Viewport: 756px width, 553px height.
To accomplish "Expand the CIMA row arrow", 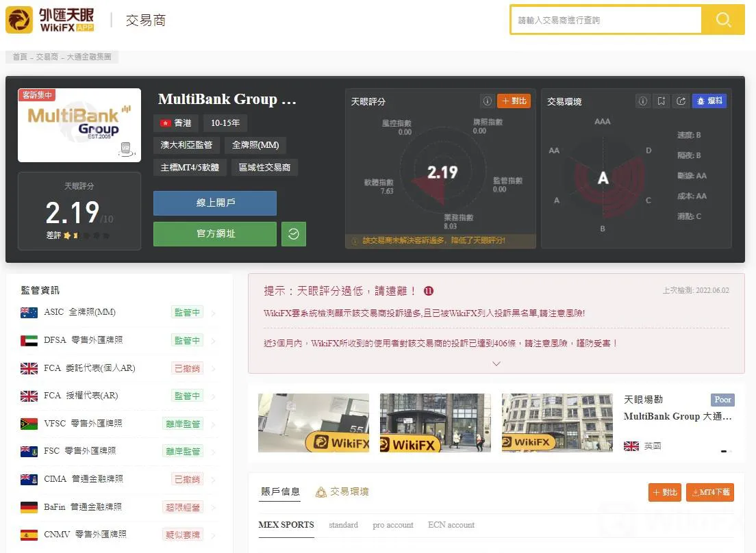I will (x=213, y=480).
